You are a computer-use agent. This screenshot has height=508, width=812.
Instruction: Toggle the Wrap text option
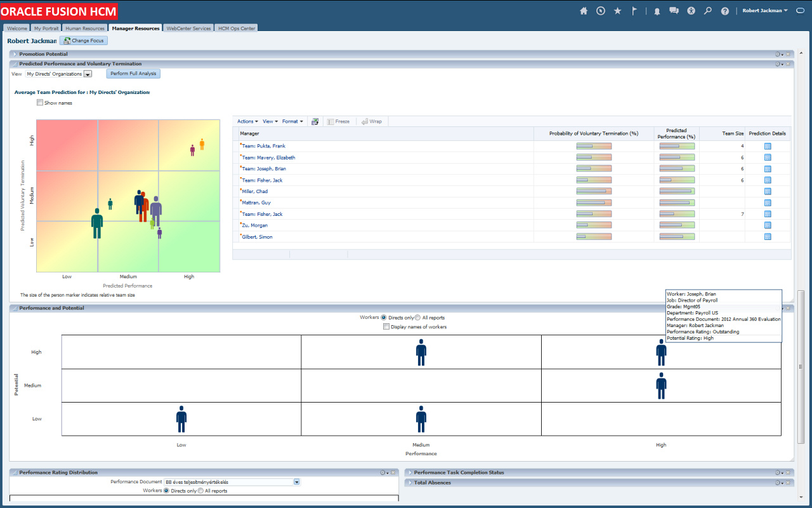pyautogui.click(x=371, y=121)
